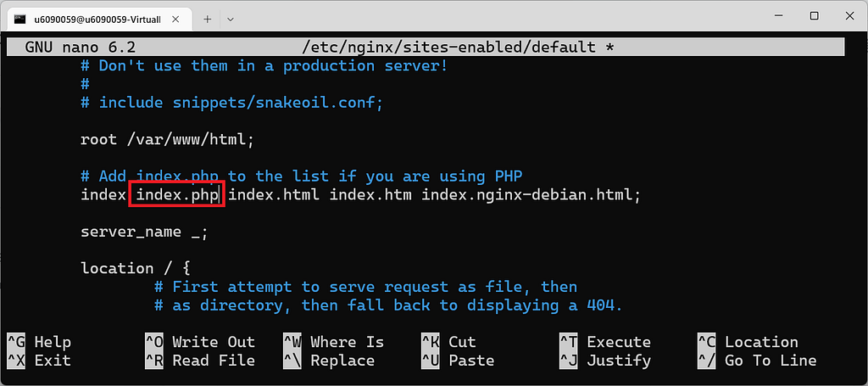Click the ^X Exit shortcut

click(39, 361)
